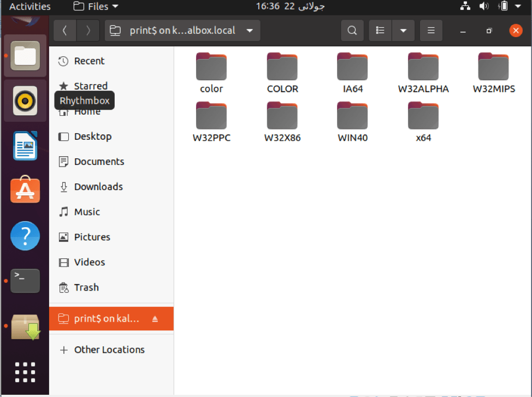Open the system menu arrow
This screenshot has height=397, width=532.
(518, 6)
